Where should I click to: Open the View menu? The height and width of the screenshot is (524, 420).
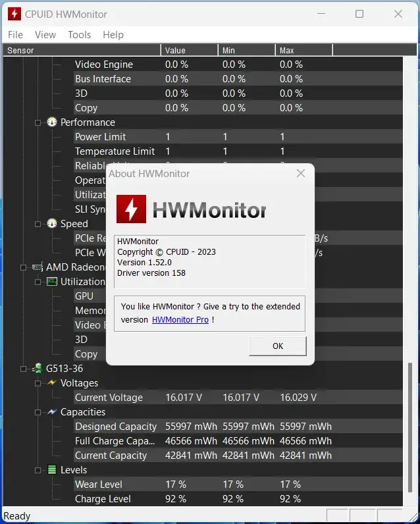point(45,35)
